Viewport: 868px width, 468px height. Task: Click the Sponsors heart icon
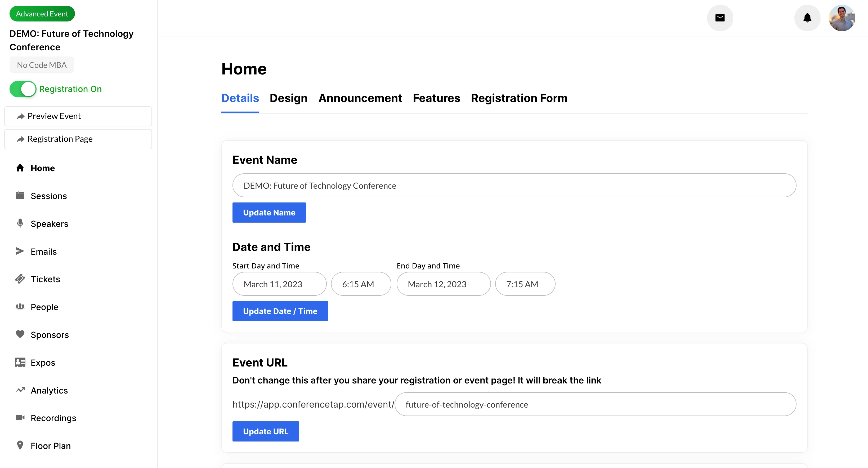tap(20, 334)
